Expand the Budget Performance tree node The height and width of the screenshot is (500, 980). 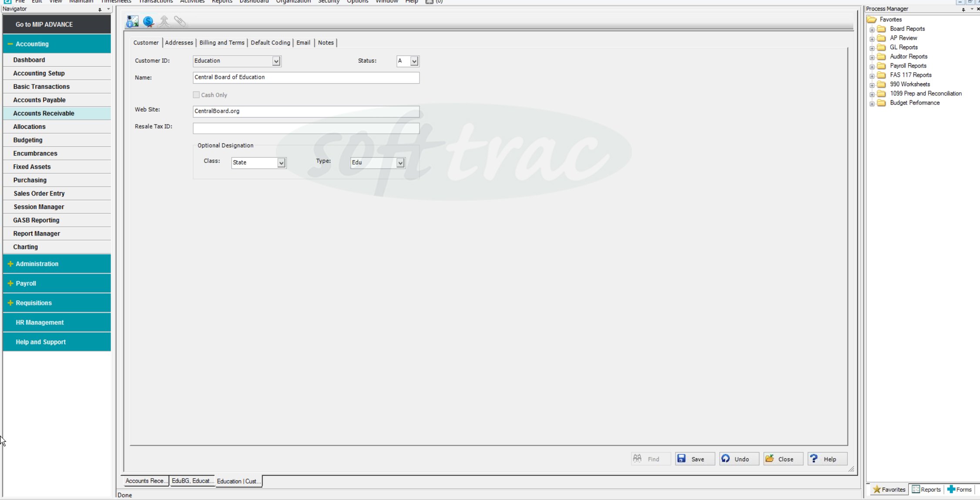click(x=872, y=104)
